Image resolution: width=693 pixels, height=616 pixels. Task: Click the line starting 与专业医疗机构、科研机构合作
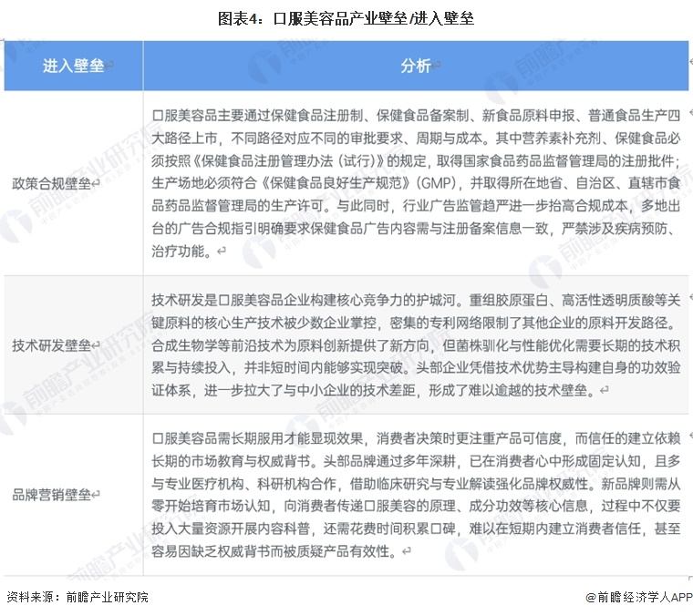click(x=416, y=484)
